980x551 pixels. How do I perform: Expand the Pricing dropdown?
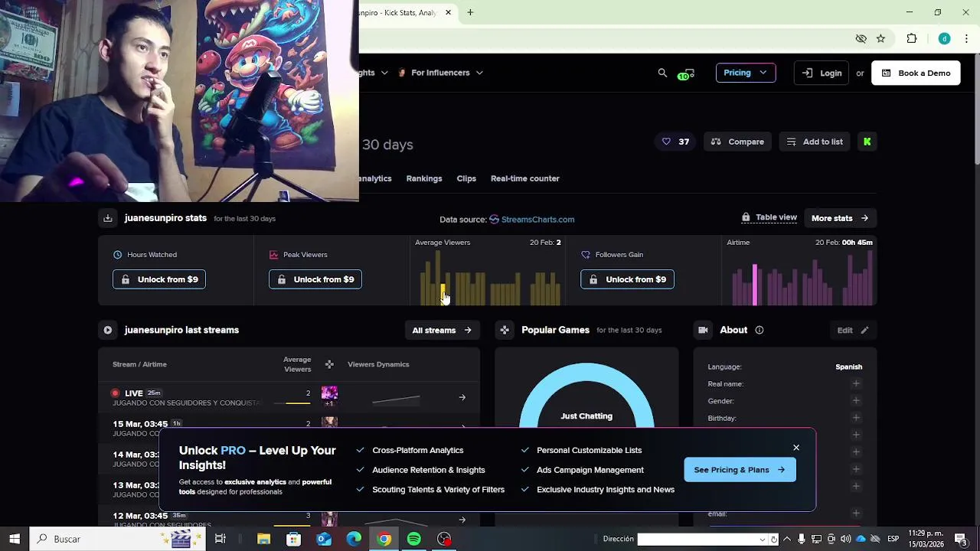745,73
